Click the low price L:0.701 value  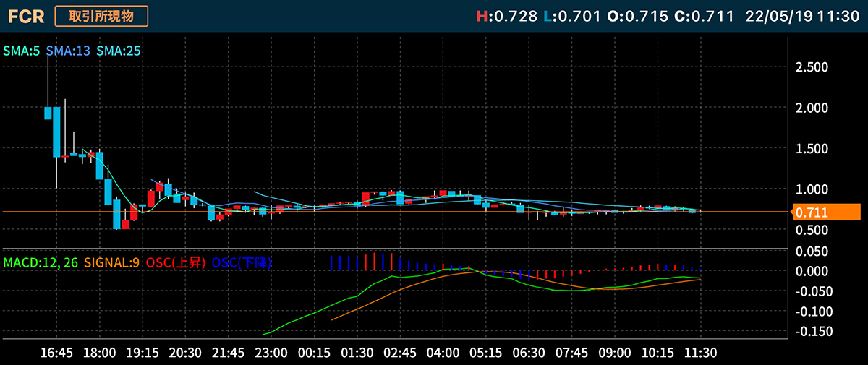(571, 16)
